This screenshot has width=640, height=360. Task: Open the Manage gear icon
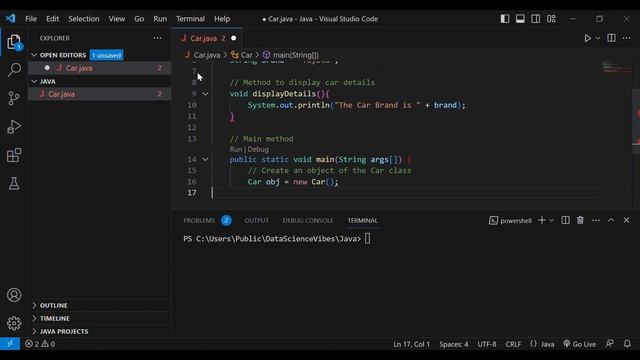tap(14, 323)
